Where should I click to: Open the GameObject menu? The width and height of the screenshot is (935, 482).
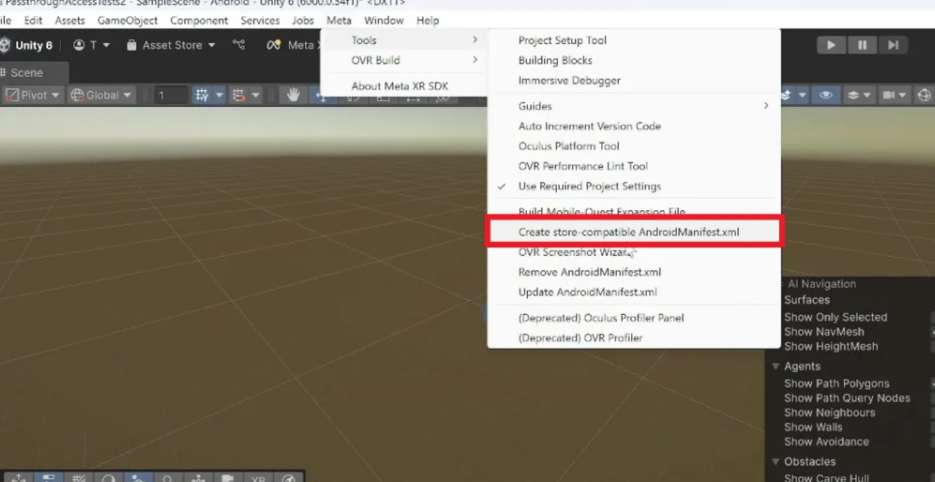128,20
